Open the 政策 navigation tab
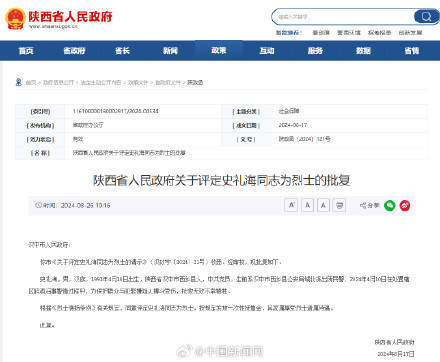Image resolution: width=440 pixels, height=362 pixels. pyautogui.click(x=219, y=51)
